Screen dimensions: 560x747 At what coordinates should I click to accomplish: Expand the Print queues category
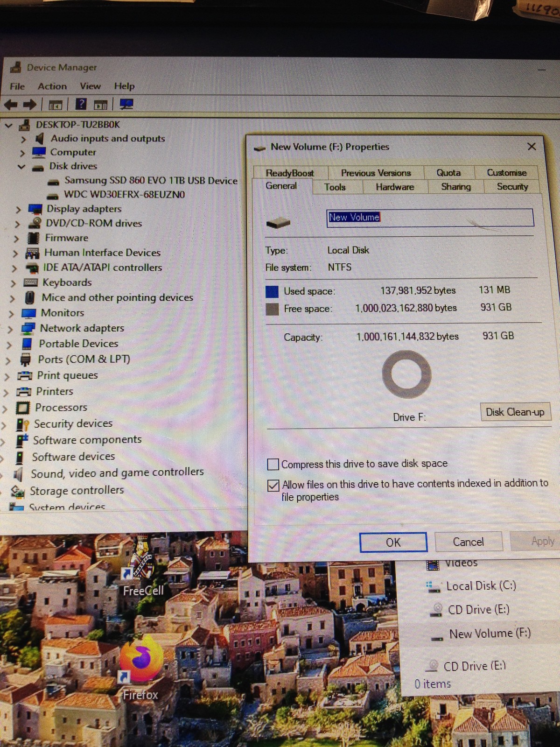click(7, 377)
